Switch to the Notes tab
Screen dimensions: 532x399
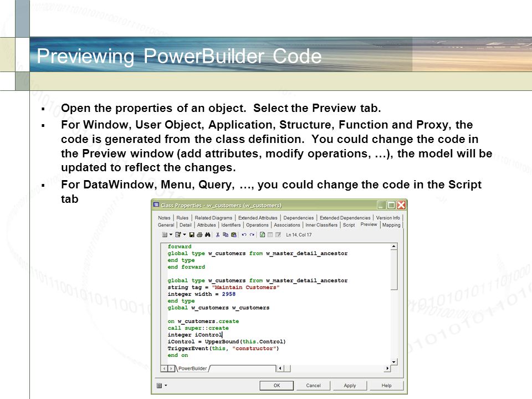164,218
